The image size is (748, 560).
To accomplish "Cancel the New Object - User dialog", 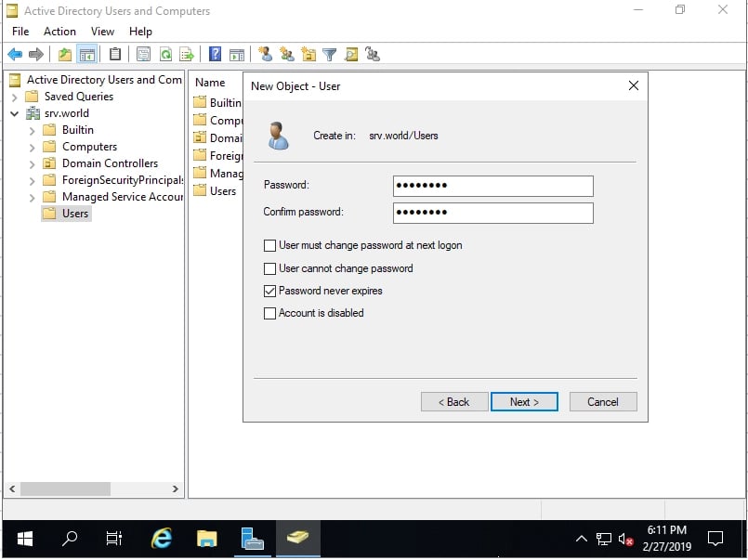I will [603, 402].
